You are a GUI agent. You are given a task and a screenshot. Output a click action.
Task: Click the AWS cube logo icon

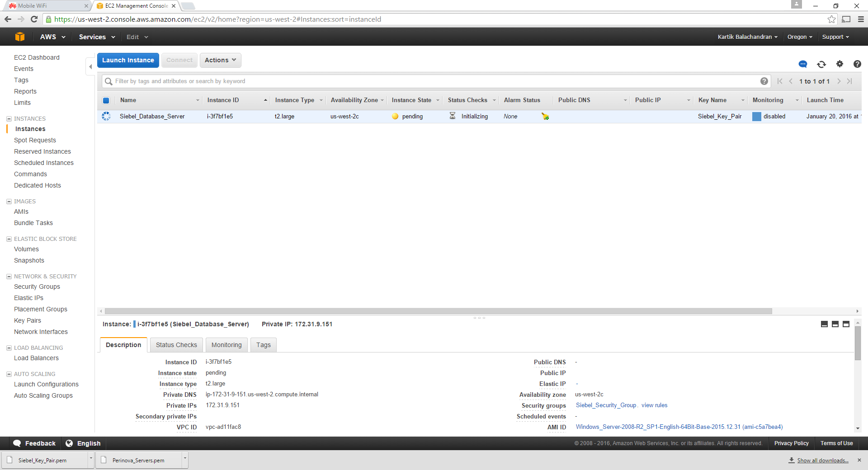tap(20, 37)
